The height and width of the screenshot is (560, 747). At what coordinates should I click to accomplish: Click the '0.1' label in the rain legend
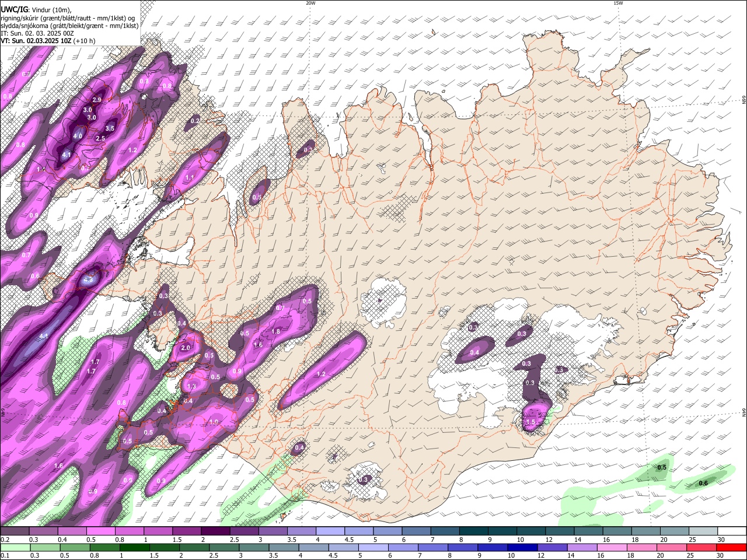pos(5,555)
